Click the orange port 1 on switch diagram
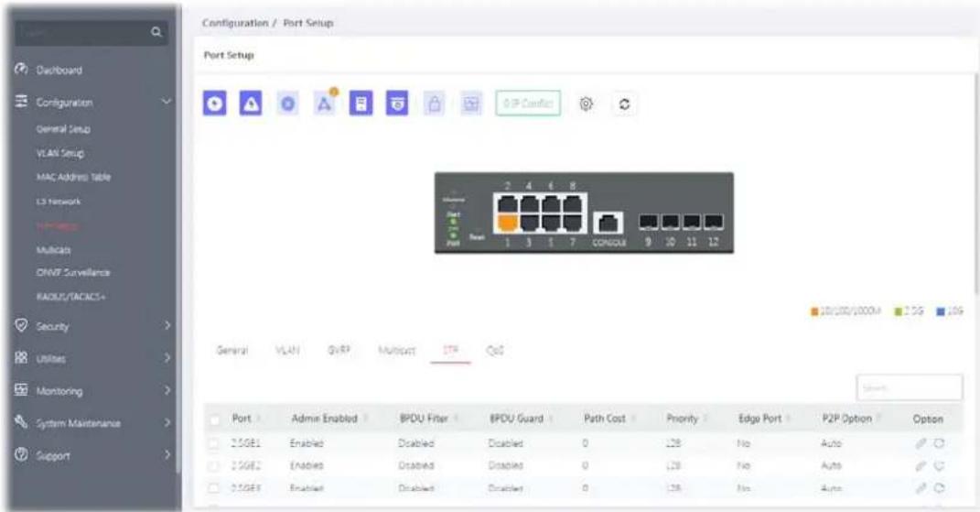 tap(508, 223)
